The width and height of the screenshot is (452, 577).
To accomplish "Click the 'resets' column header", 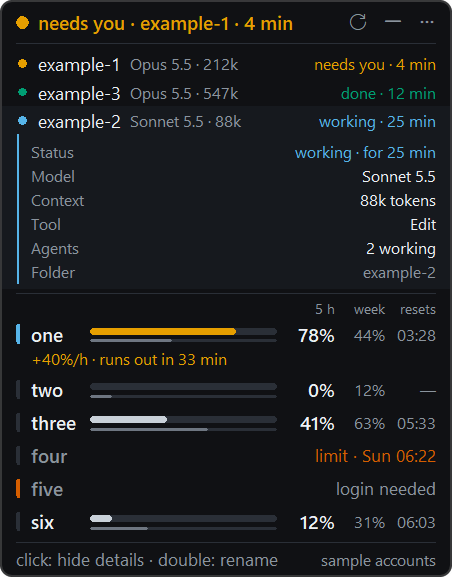I will pos(418,309).
